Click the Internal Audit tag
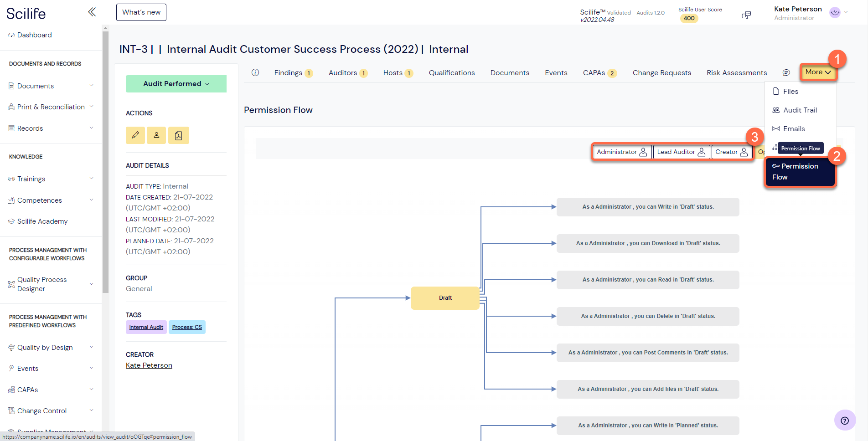Viewport: 868px width, 441px height. pyautogui.click(x=146, y=327)
